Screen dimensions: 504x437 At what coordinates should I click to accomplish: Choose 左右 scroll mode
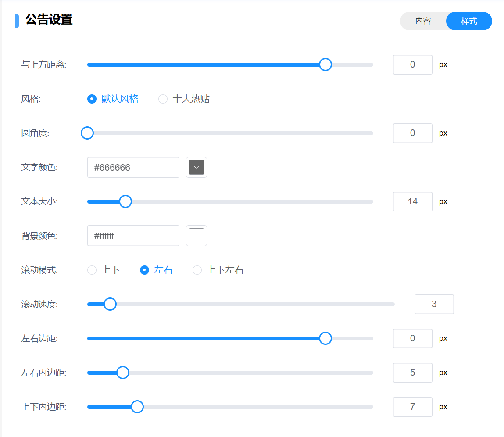[x=144, y=270]
